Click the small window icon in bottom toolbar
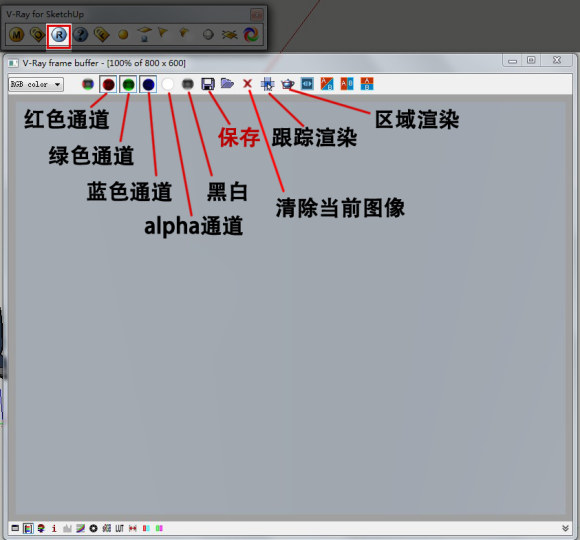 (15, 528)
